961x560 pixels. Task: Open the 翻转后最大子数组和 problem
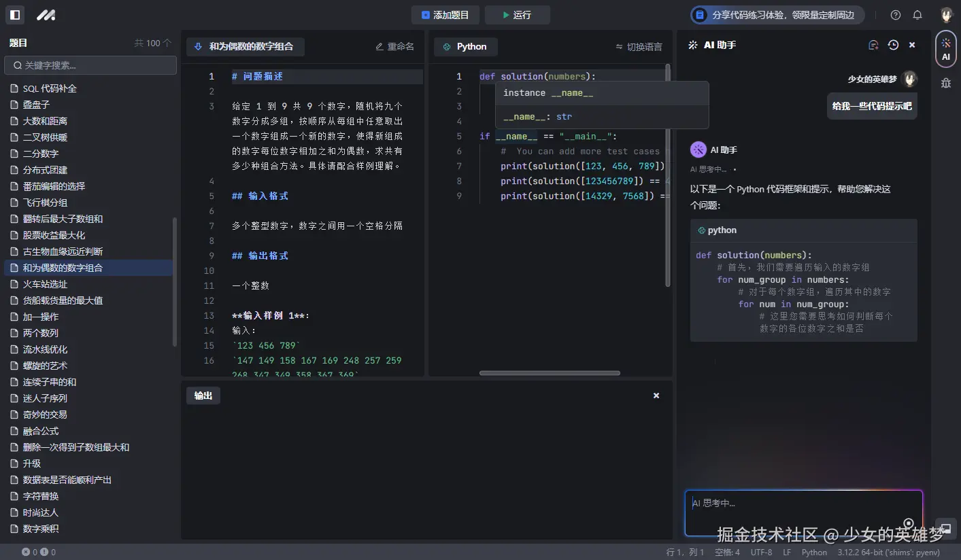pos(88,219)
